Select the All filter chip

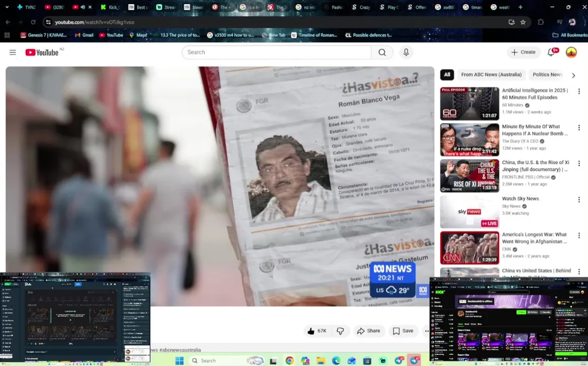tap(447, 75)
